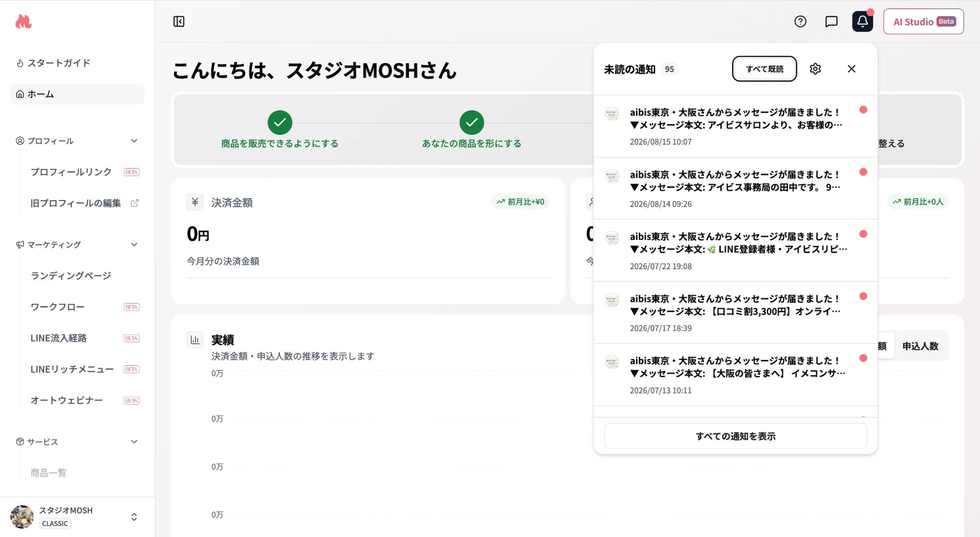Click the bar chart icon beside 実績
This screenshot has height=537, width=980.
pyautogui.click(x=195, y=340)
